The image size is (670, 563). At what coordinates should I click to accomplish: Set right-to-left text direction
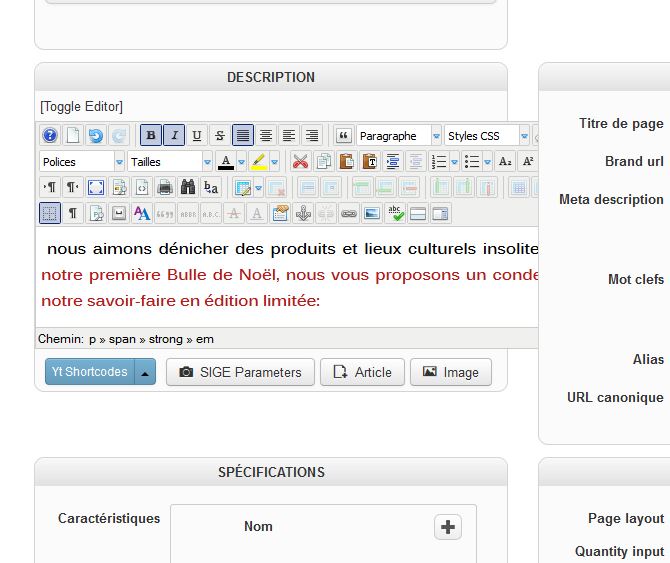tap(73, 188)
